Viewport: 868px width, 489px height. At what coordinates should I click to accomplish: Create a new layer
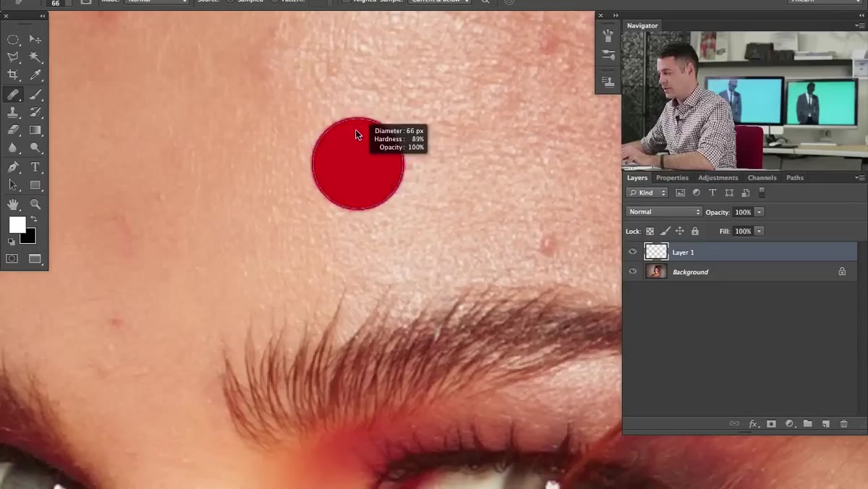825,424
